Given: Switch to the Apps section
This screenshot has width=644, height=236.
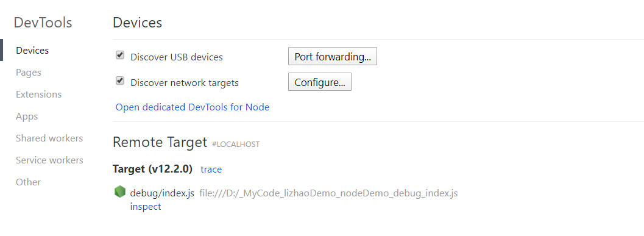Looking at the screenshot, I should click(27, 116).
